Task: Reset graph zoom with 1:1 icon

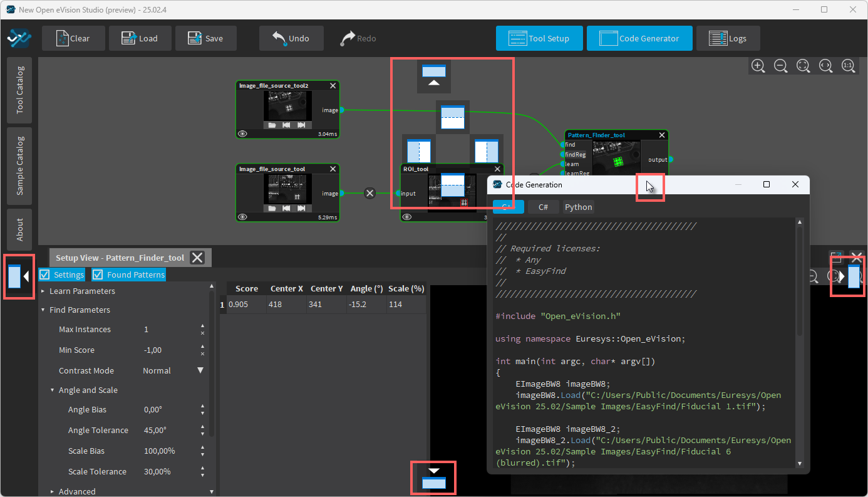Action: tap(847, 65)
